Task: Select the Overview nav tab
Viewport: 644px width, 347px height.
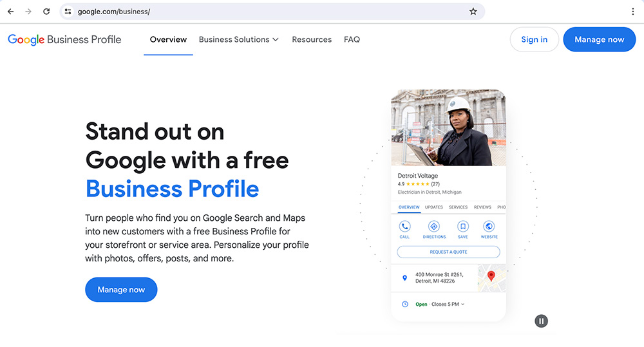Action: pyautogui.click(x=168, y=39)
